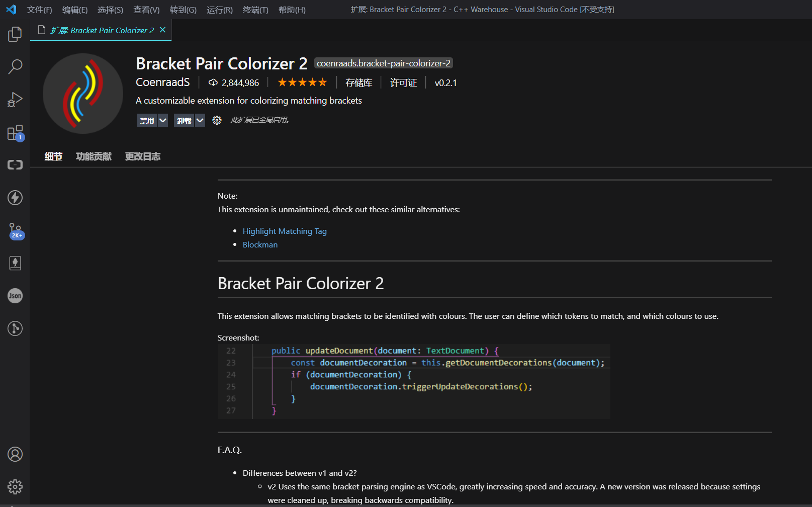Screen dimensions: 812x507
Task: Expand the 卸载 dropdown arrow
Action: [x=200, y=120]
